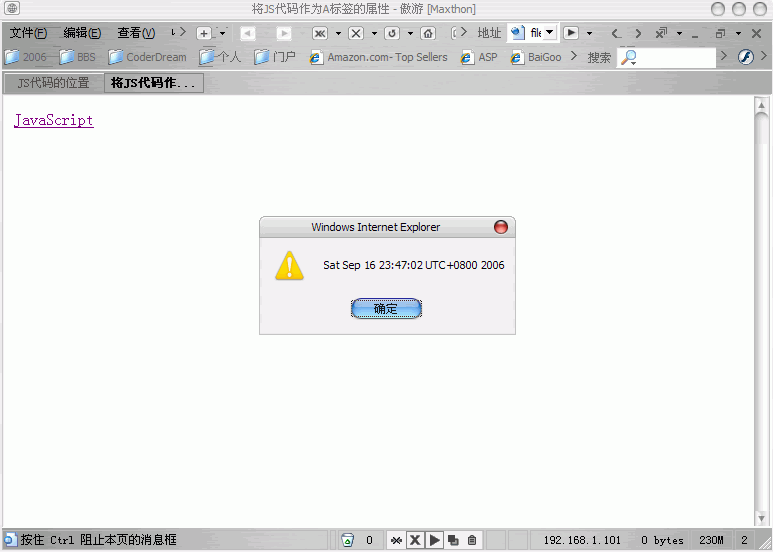Image resolution: width=773 pixels, height=552 pixels.
Task: Select the 将JS代码作... tab
Action: point(153,83)
